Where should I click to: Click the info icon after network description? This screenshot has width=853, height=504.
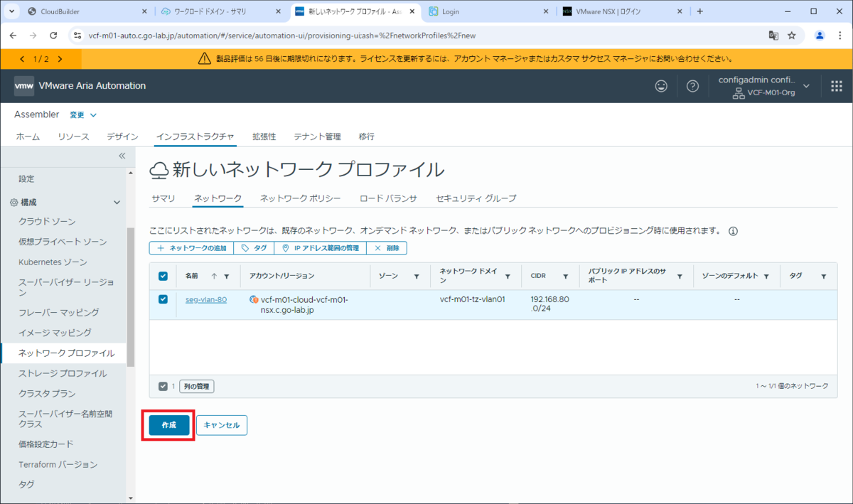[x=734, y=231]
